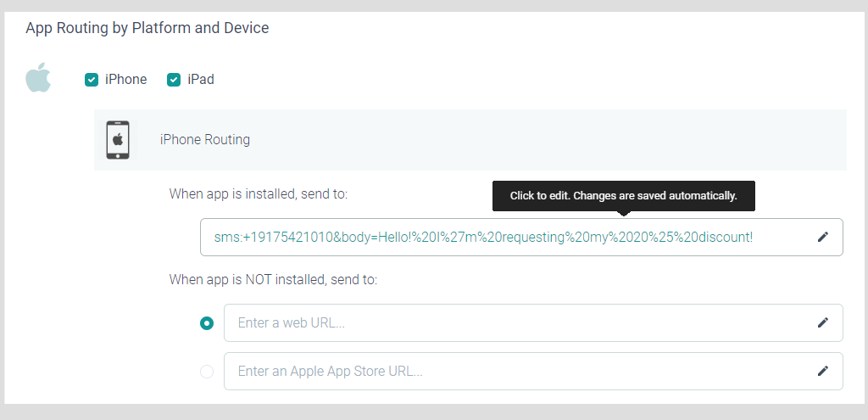This screenshot has width=868, height=420.
Task: Click the "When app is NOT installed, send to:" label
Action: click(273, 280)
